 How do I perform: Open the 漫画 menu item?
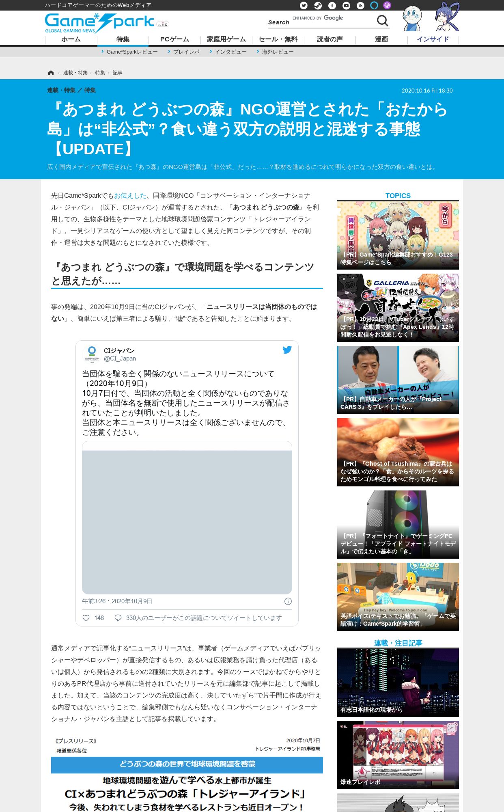coord(381,39)
